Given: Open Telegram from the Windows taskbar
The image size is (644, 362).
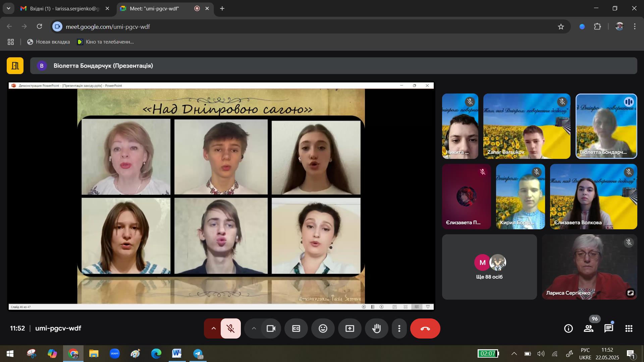Looking at the screenshot, I should point(198,354).
